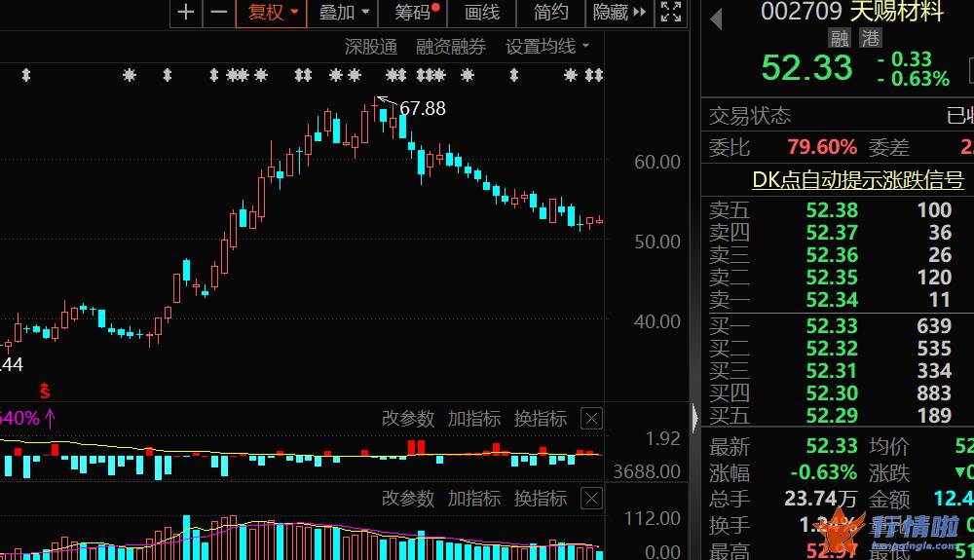Image resolution: width=974 pixels, height=560 pixels.
Task: Click 委比 value 79.60%
Action: (822, 147)
